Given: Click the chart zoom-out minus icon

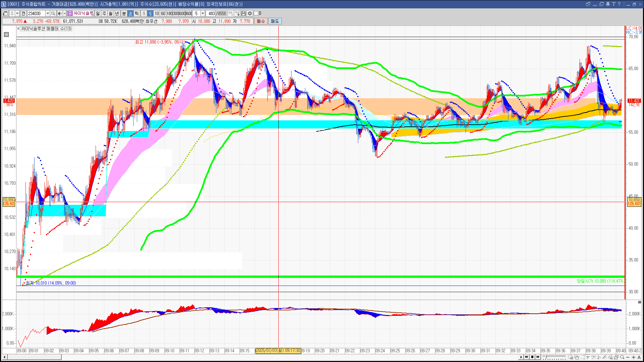Looking at the screenshot, I should tap(628, 357).
